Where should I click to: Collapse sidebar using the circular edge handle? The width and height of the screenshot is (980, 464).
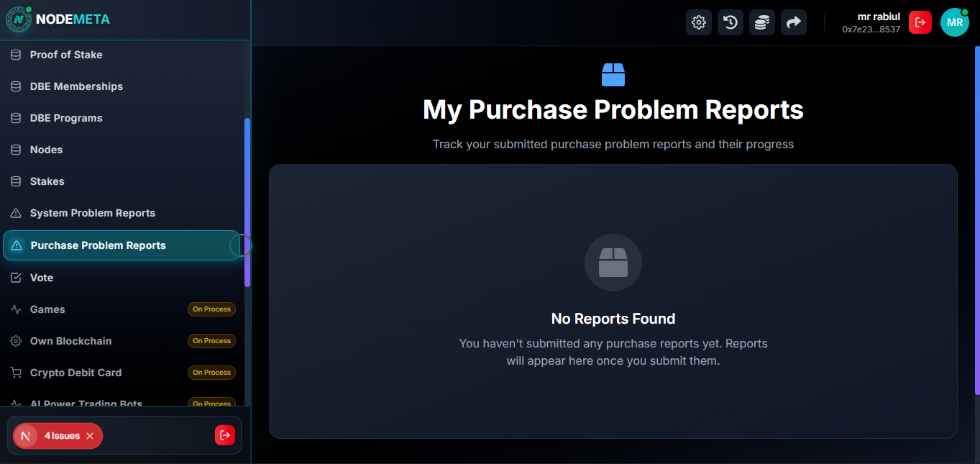tap(242, 245)
